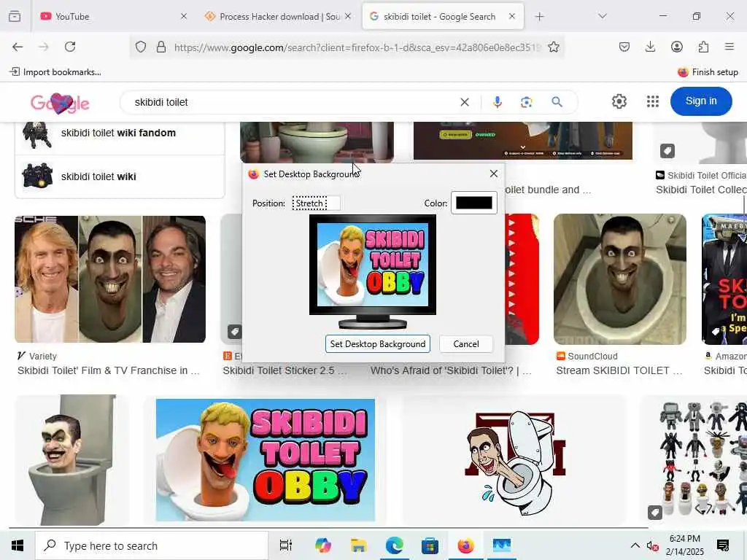Select the skibidi toilet Google Search tab
Screen dimensions: 747x560
click(443, 17)
